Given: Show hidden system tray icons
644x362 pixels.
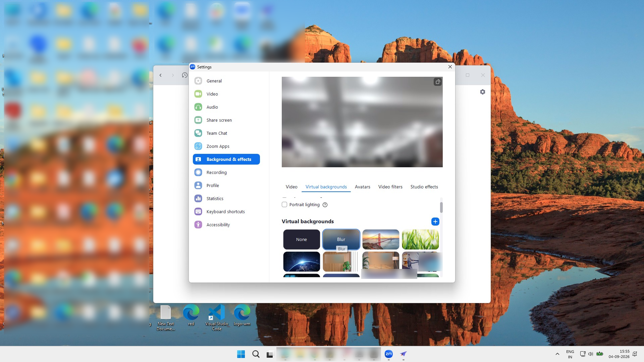Looking at the screenshot, I should tap(557, 354).
